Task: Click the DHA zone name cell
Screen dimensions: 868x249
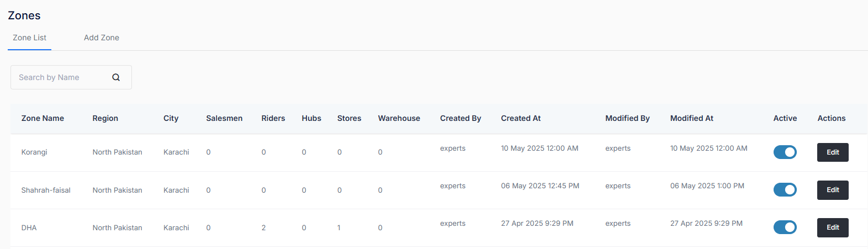Action: (29, 227)
